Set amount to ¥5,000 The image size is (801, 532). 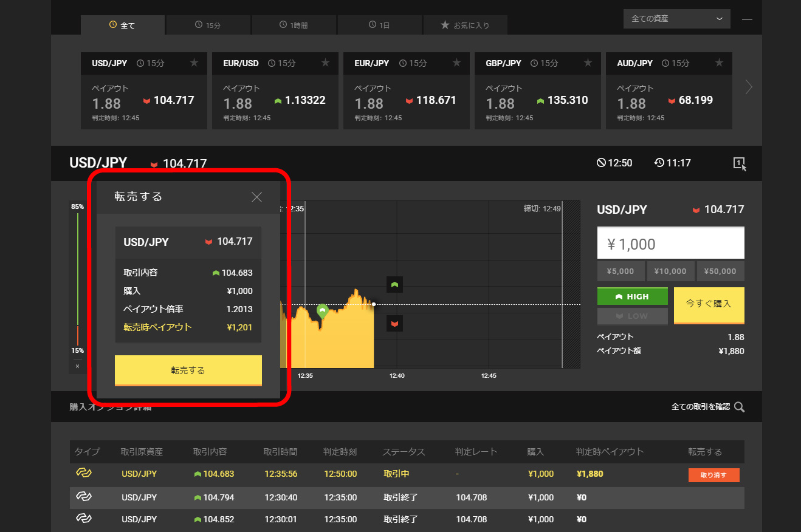(621, 271)
